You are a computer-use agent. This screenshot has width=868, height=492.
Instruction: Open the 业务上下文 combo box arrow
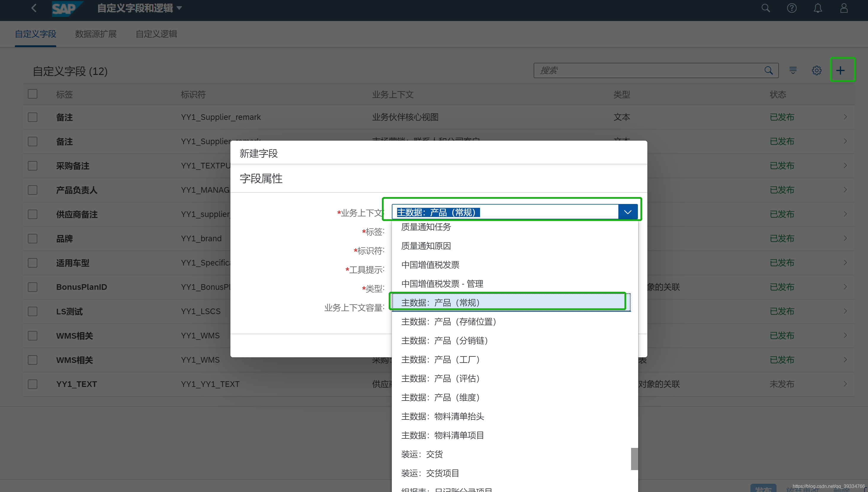tap(628, 212)
